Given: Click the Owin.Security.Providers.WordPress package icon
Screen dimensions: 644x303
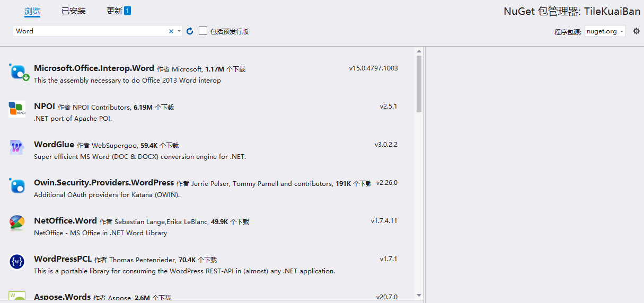Looking at the screenshot, I should coord(17,185).
